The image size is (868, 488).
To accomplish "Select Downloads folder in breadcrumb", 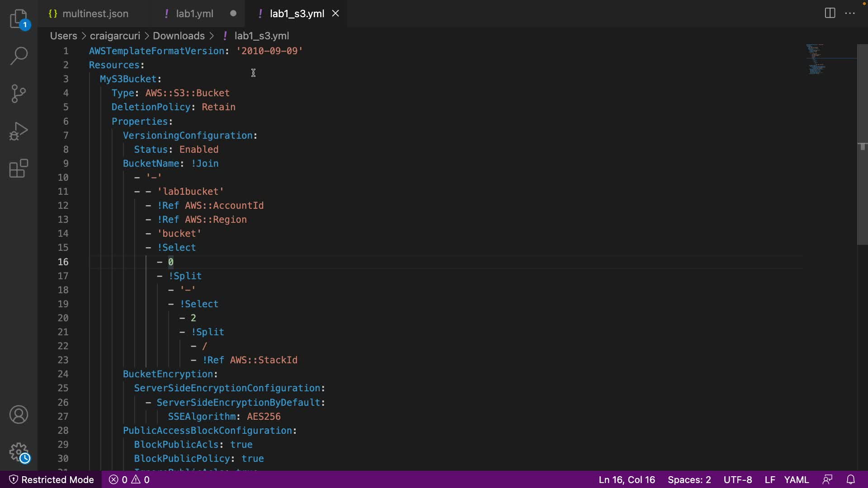I will [x=179, y=36].
